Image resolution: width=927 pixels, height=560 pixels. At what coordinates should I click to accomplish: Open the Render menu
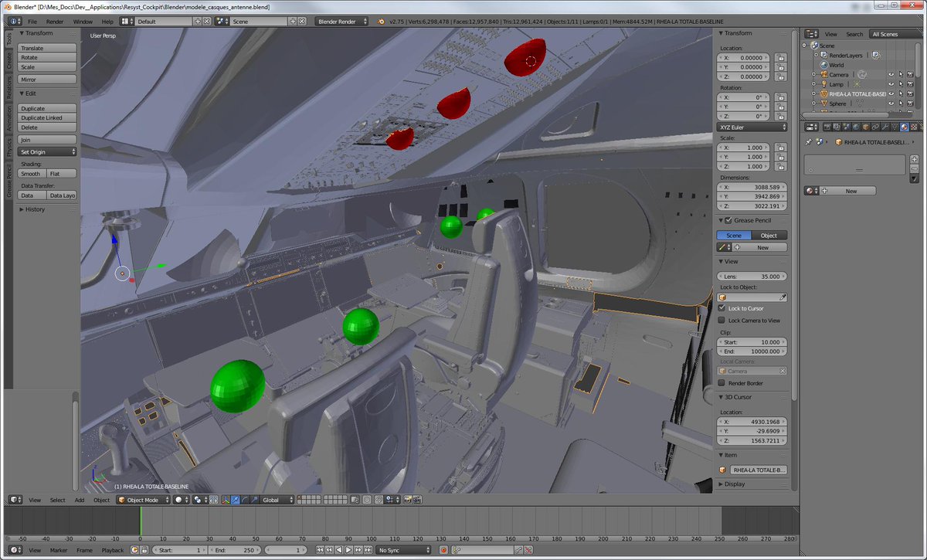pyautogui.click(x=55, y=22)
